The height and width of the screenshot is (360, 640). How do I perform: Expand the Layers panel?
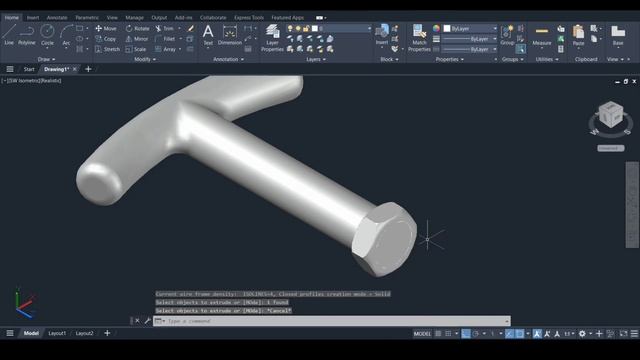(316, 59)
